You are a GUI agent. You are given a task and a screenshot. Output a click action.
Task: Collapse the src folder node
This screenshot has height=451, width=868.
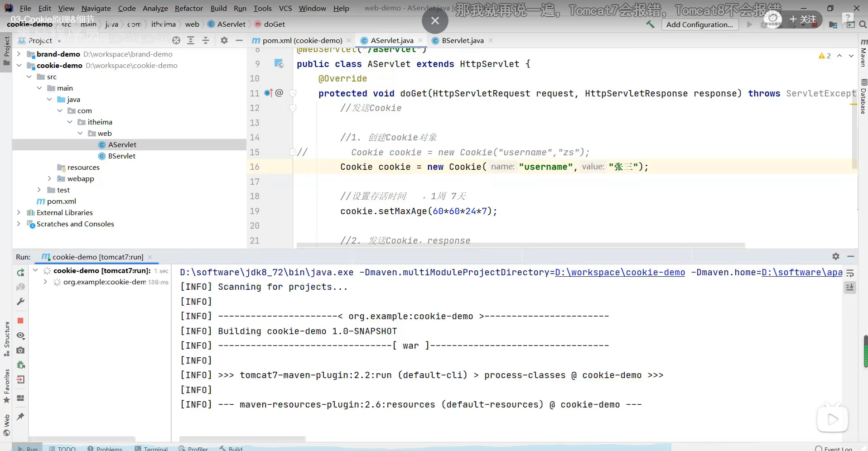pyautogui.click(x=29, y=77)
